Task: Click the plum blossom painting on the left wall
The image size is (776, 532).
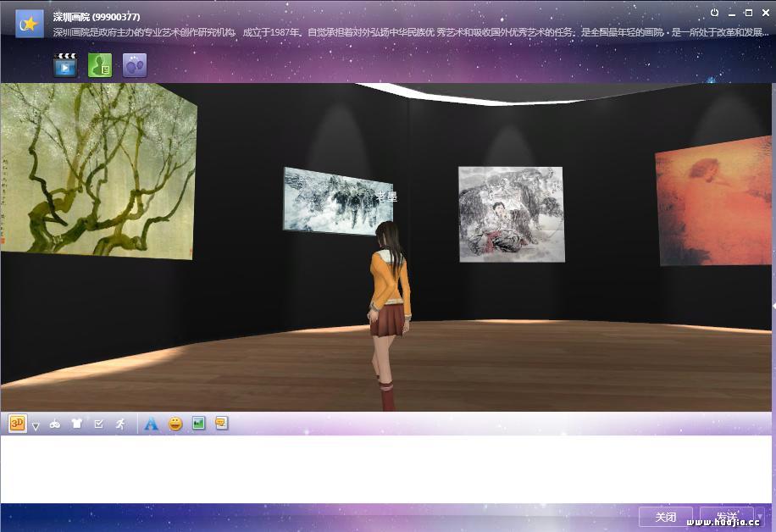Action: click(x=98, y=169)
